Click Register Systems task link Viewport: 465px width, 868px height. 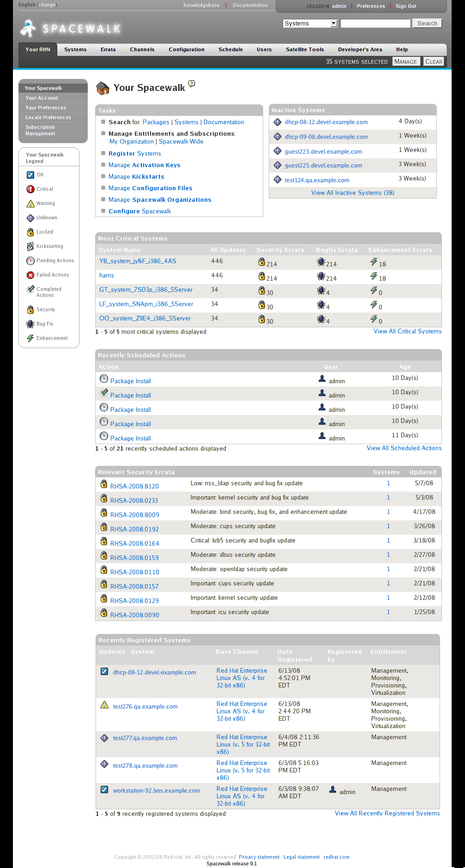coord(135,153)
